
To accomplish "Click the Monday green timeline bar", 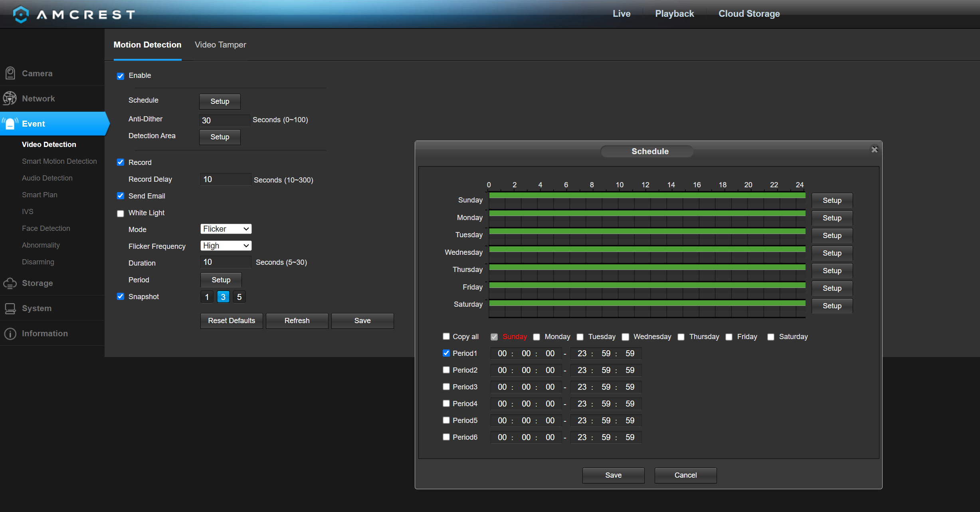I will [x=647, y=213].
